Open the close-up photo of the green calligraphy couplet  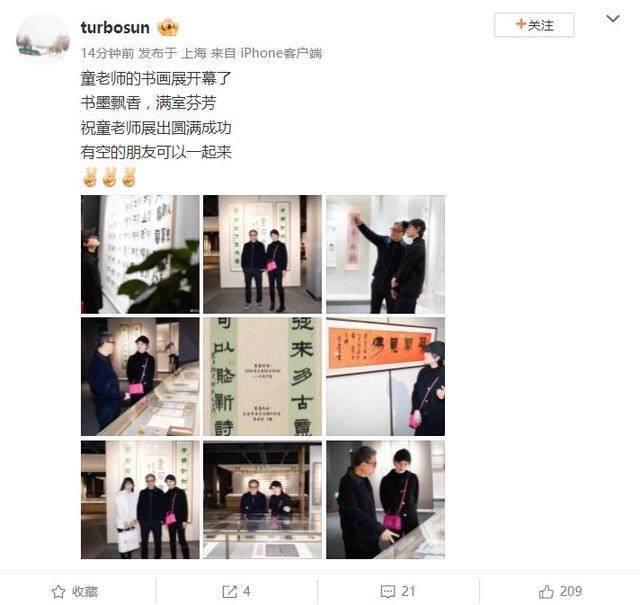coord(262,377)
